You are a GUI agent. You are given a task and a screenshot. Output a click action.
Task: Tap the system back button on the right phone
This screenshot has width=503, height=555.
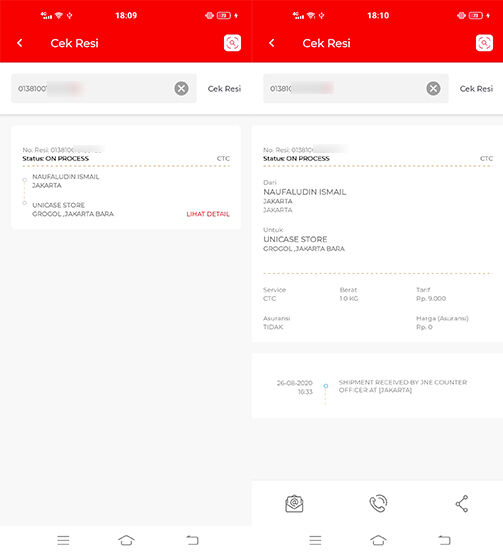click(445, 540)
